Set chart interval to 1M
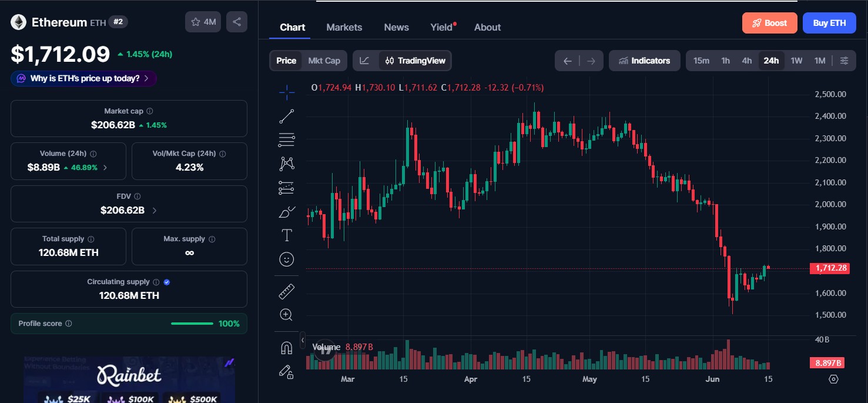The height and width of the screenshot is (403, 868). pos(820,61)
